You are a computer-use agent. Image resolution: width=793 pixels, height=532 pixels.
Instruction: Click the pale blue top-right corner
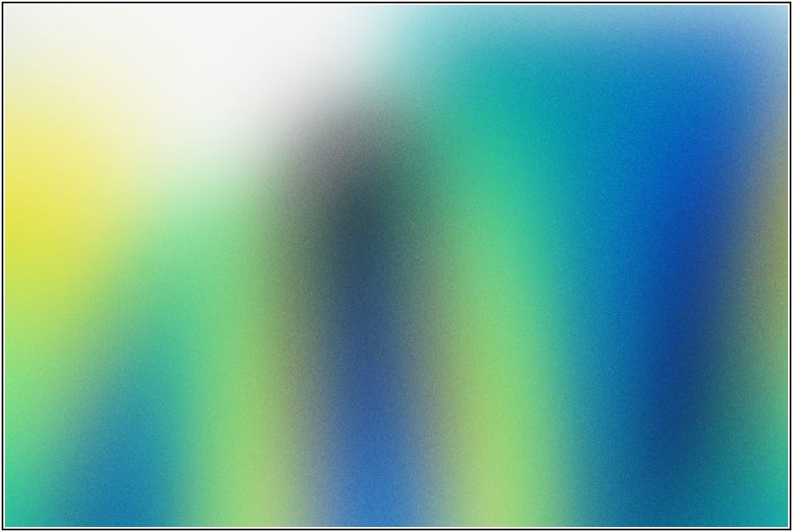coord(766,21)
